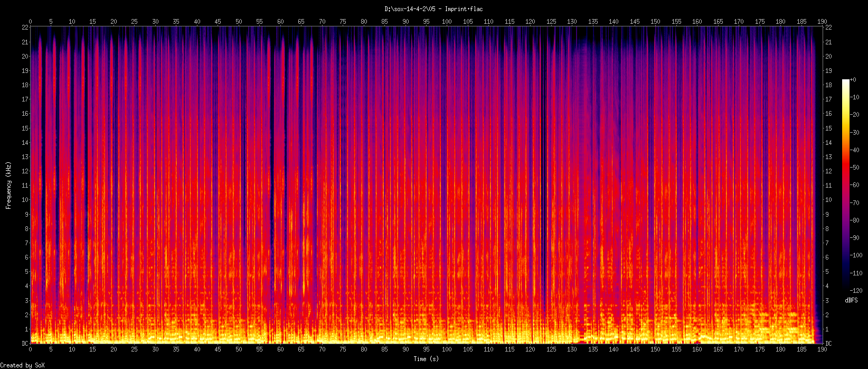Image resolution: width=868 pixels, height=369 pixels.
Task: Click the file title 'D:\sox-14-4-2\05 - Imprint.flac'
Action: point(433,9)
